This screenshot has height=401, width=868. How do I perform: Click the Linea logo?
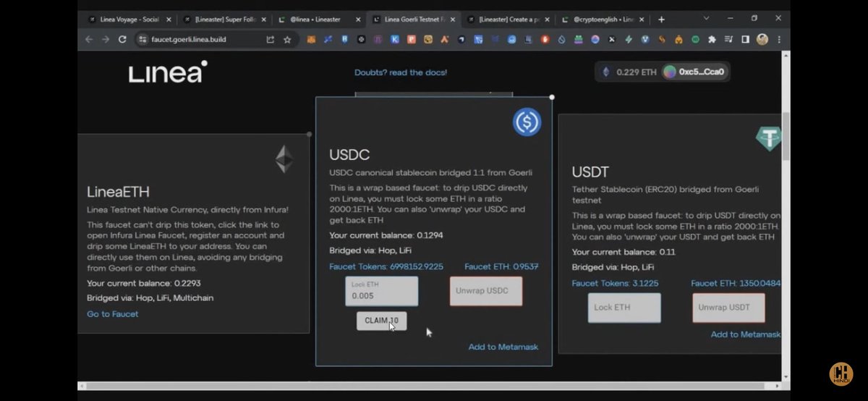coord(168,72)
